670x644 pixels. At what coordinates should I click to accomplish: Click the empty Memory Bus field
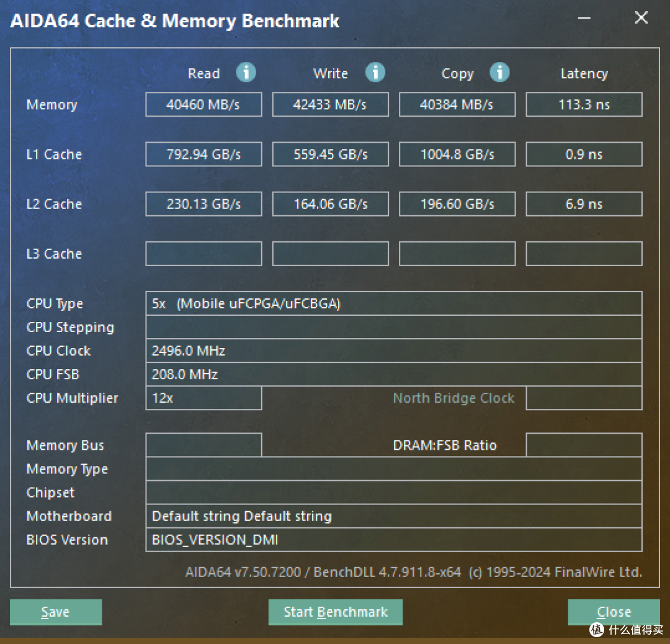[x=203, y=445]
